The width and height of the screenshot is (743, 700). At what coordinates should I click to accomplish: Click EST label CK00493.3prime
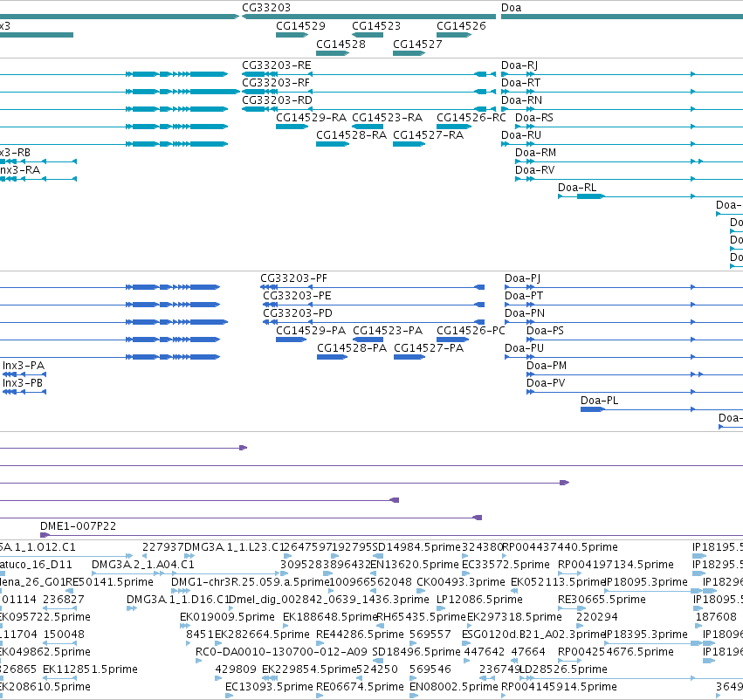[x=461, y=582]
